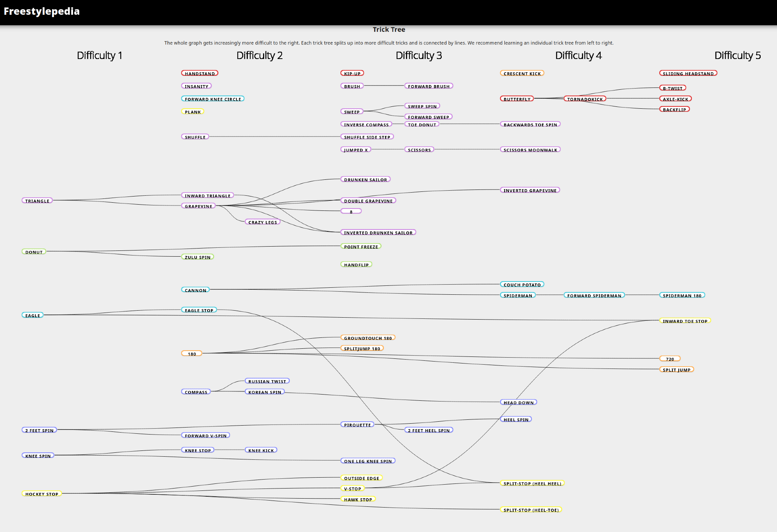Click the Triangle trick node
The width and height of the screenshot is (777, 532).
37,201
